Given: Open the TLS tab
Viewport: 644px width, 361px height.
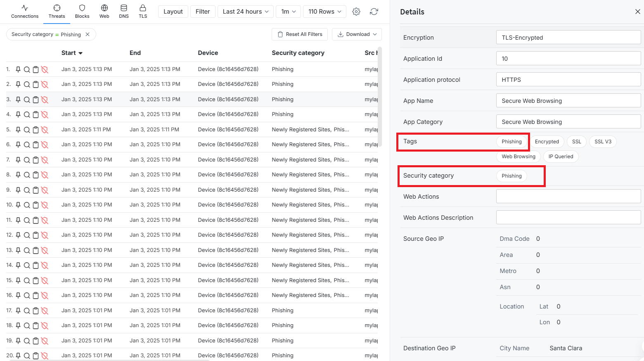Looking at the screenshot, I should 143,12.
